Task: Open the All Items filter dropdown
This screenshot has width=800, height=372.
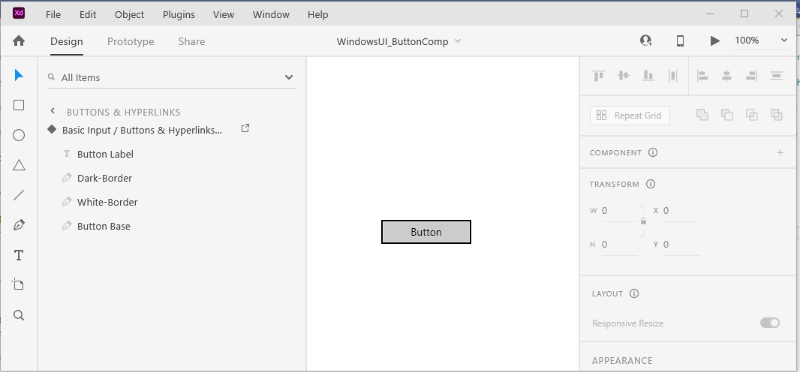Action: (x=289, y=78)
